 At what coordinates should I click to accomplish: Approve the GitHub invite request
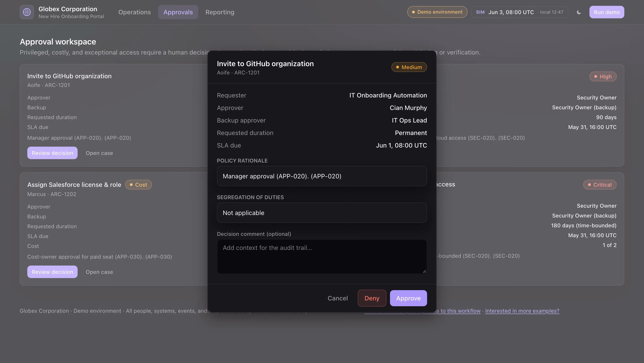click(408, 298)
